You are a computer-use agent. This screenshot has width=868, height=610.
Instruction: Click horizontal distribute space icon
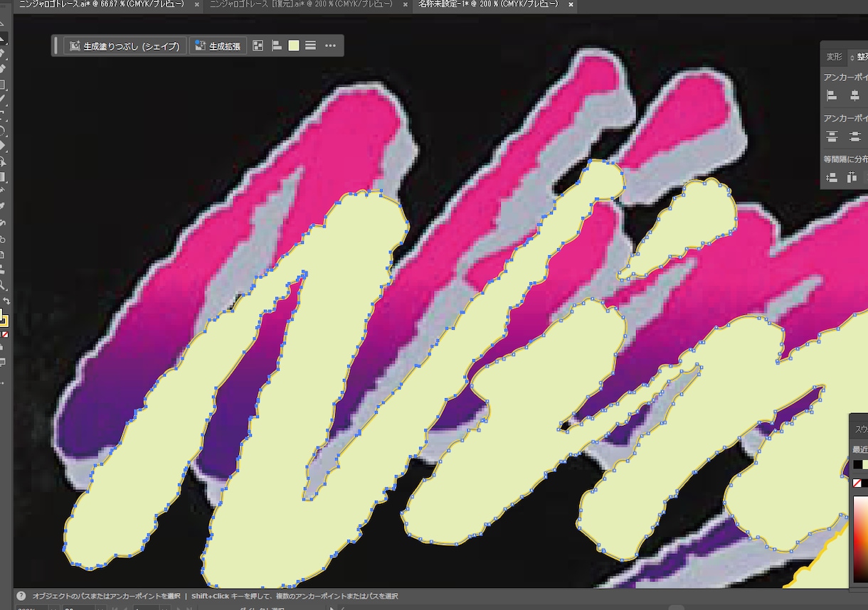(x=853, y=178)
